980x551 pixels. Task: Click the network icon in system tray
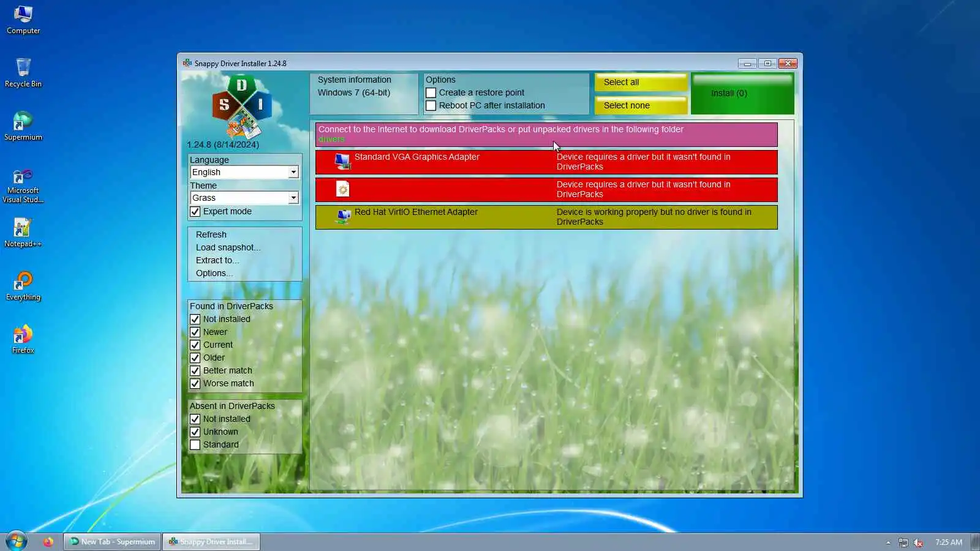903,542
